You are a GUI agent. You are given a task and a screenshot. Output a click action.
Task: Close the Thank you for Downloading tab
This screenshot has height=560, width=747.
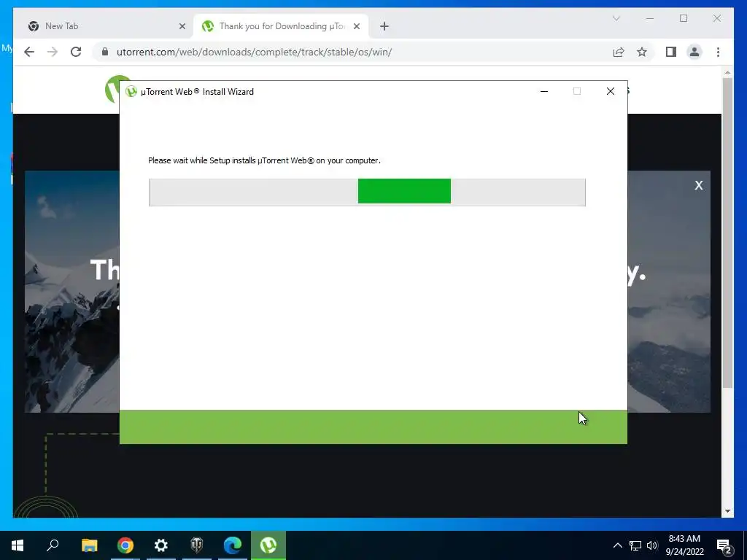(x=357, y=26)
